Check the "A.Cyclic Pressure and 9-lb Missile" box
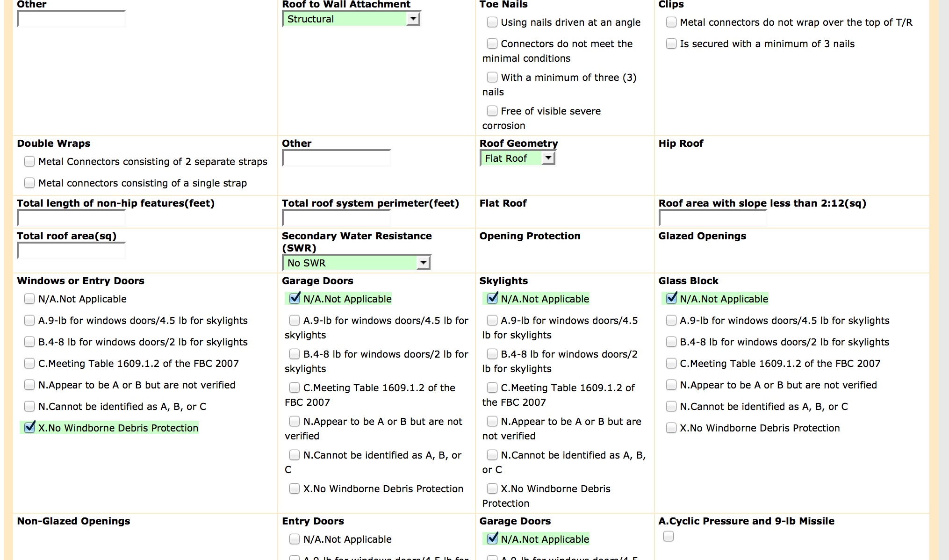949x560 pixels. point(668,537)
